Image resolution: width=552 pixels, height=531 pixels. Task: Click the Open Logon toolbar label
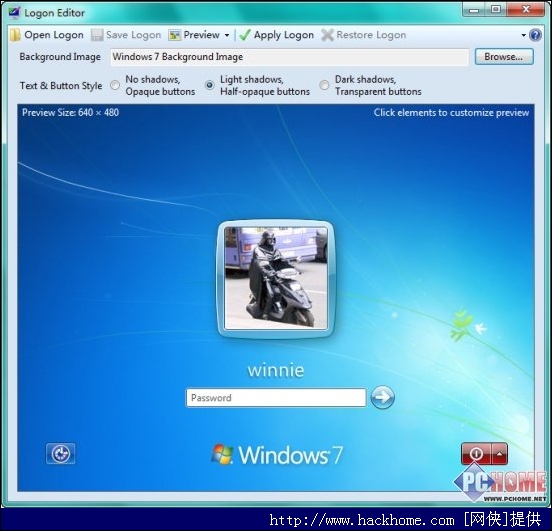(x=54, y=35)
